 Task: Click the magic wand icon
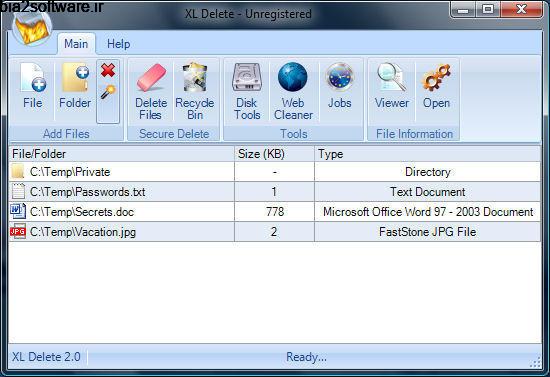pyautogui.click(x=108, y=92)
